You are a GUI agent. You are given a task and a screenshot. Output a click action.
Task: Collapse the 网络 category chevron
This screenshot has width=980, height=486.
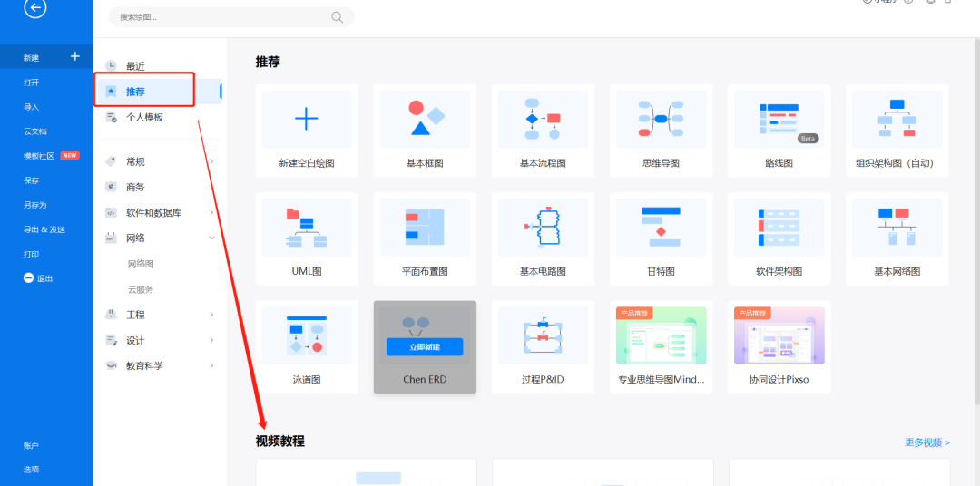(x=211, y=238)
